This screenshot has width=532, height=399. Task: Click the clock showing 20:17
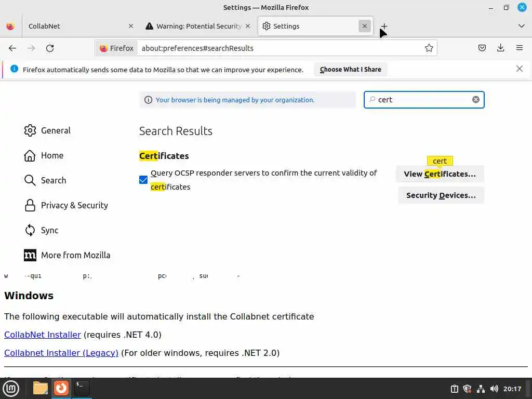click(512, 389)
